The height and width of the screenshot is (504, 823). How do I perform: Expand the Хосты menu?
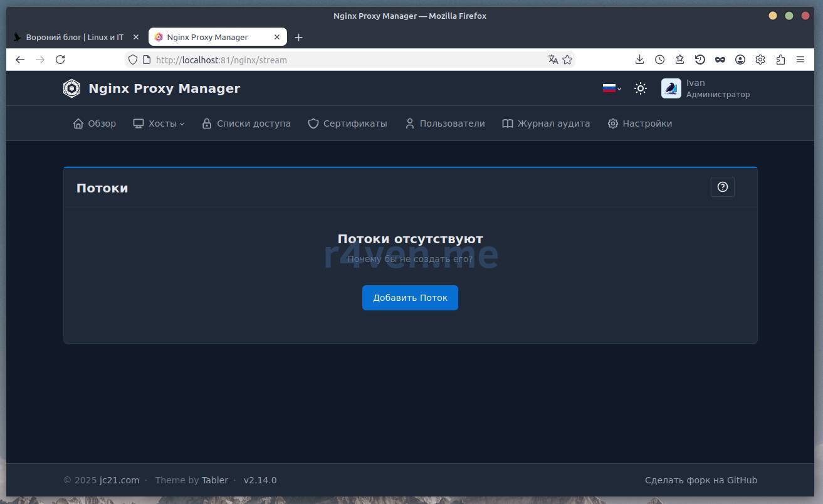click(x=159, y=123)
